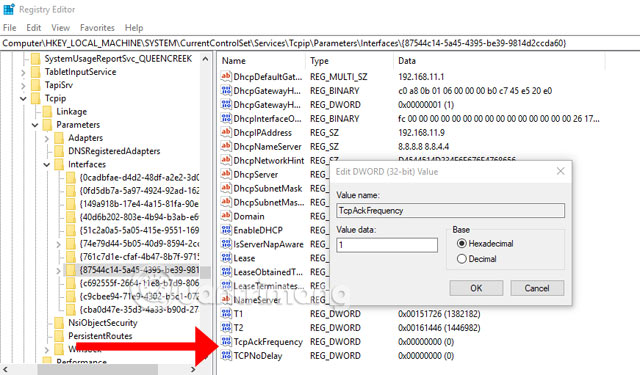Click the EnableDHCP DWORD value icon

[x=226, y=230]
